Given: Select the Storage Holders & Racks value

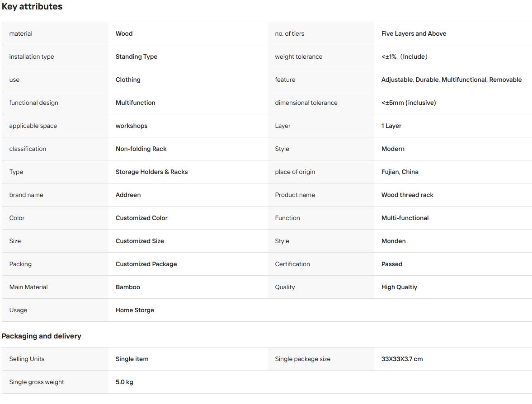Looking at the screenshot, I should (x=151, y=172).
